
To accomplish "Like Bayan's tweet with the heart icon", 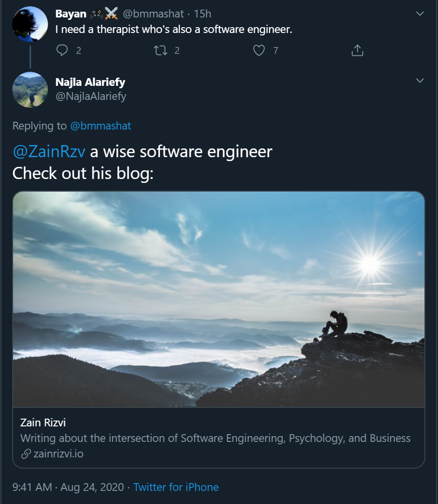I will pyautogui.click(x=259, y=50).
